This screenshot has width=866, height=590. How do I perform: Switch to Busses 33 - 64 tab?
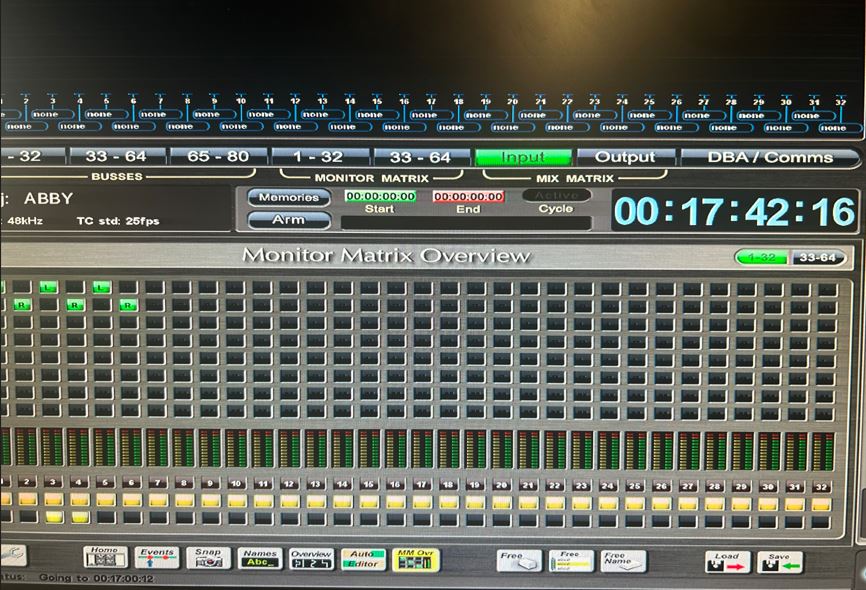116,156
